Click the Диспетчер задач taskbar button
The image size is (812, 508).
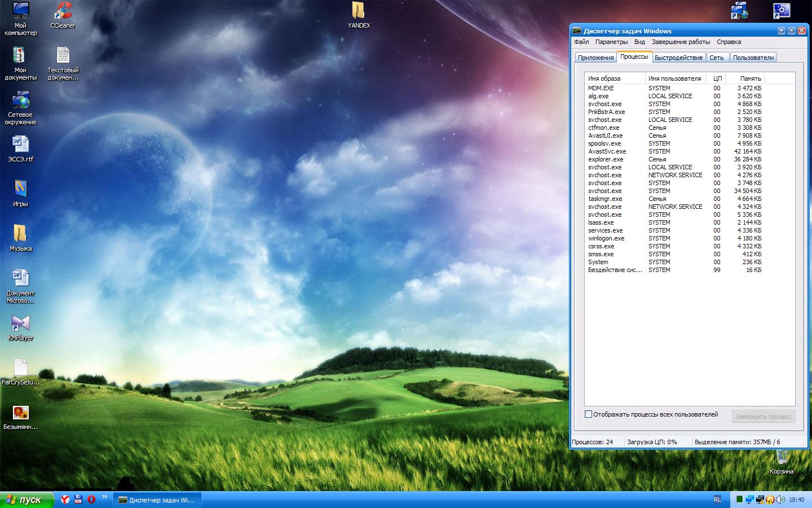(x=156, y=500)
